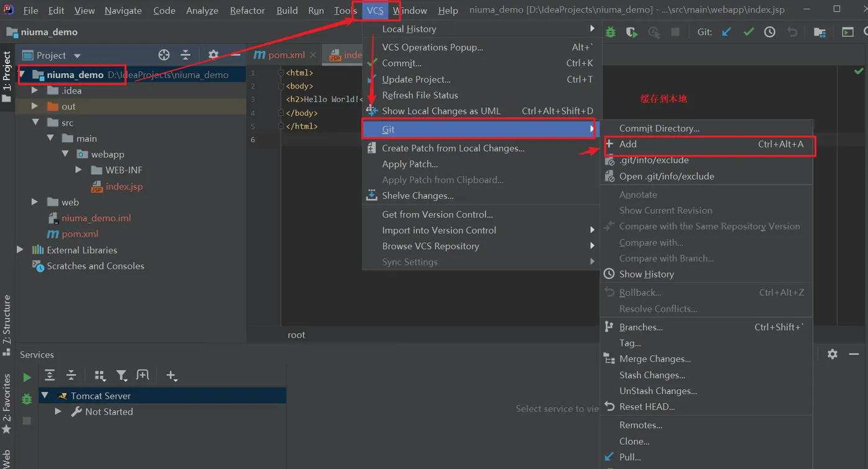Open Project Structure folder icon

(820, 32)
